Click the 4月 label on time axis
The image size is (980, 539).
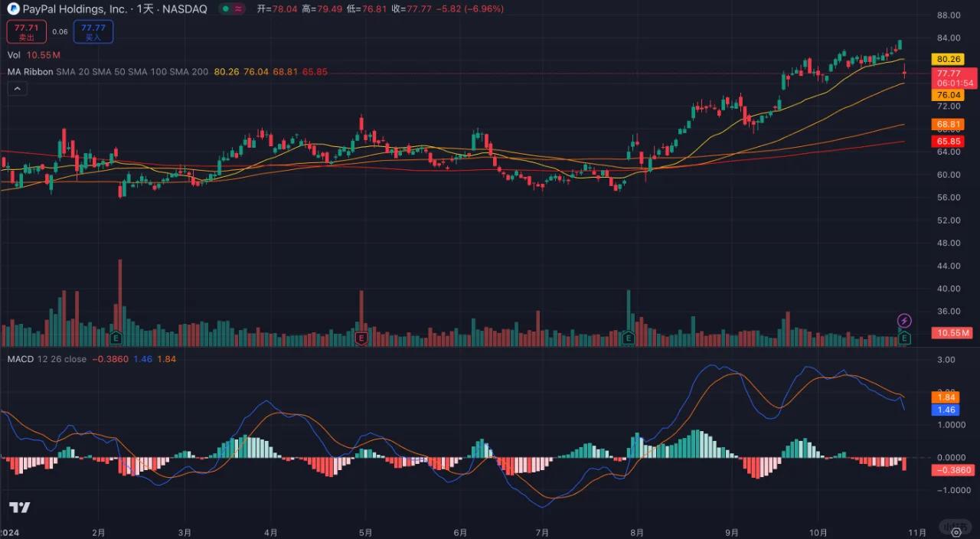click(x=270, y=531)
